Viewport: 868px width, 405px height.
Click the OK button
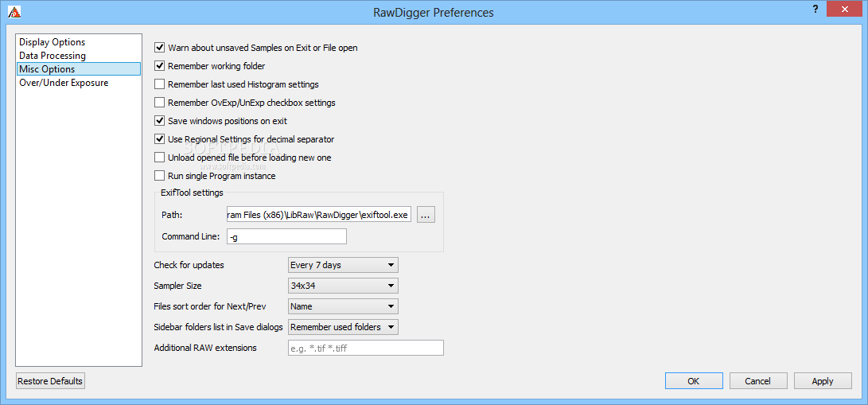click(694, 380)
